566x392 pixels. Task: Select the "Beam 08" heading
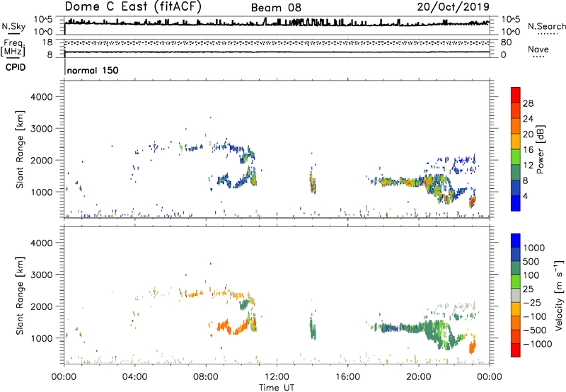click(x=276, y=8)
